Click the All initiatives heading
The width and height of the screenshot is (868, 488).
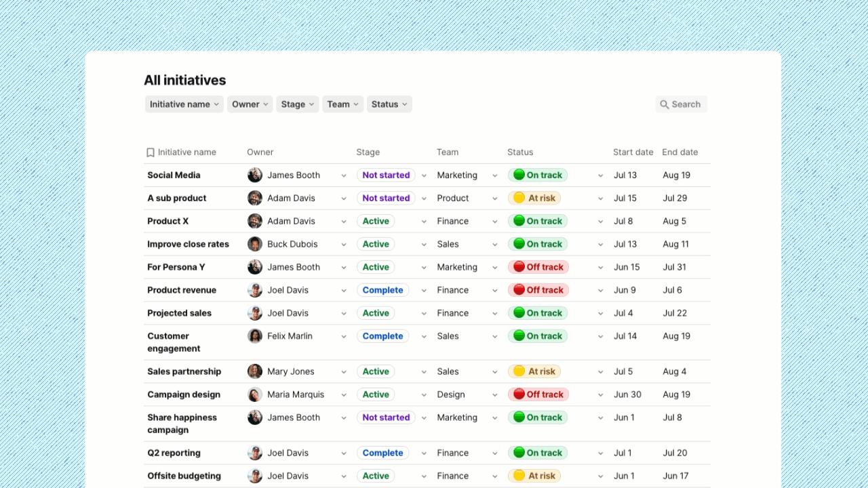tap(185, 80)
